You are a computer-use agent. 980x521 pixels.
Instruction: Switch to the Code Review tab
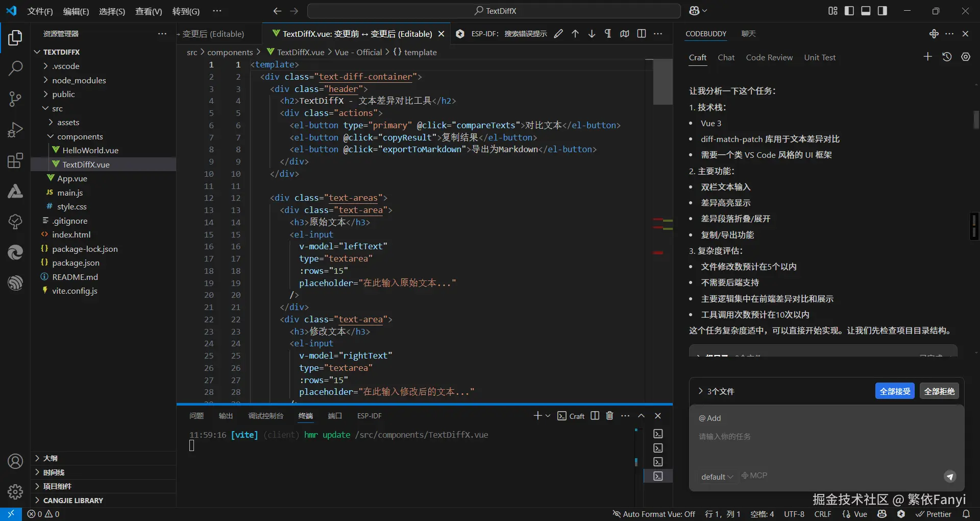click(x=769, y=57)
